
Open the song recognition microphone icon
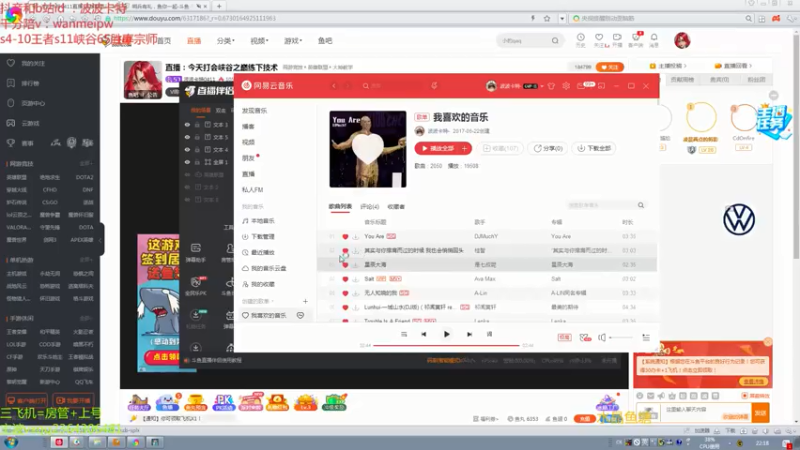pos(434,86)
